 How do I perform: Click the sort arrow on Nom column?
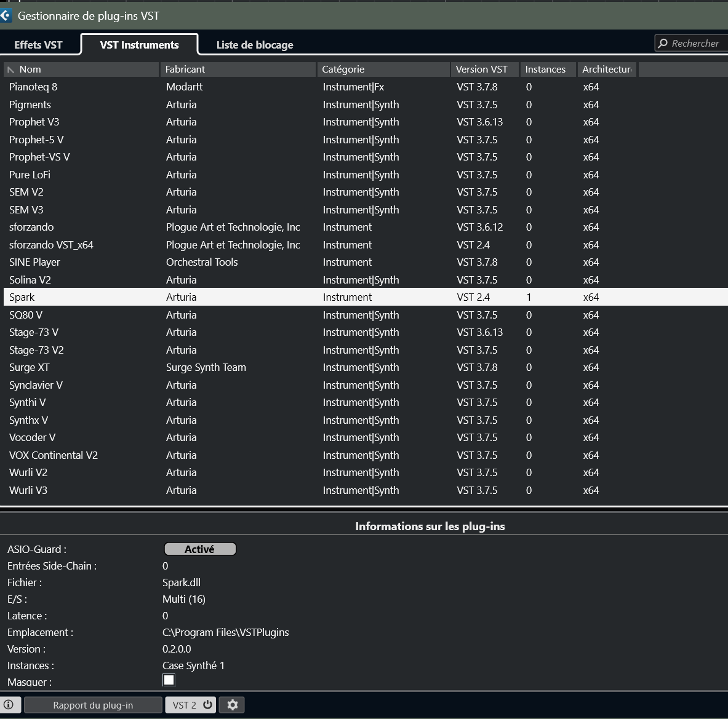click(x=10, y=70)
